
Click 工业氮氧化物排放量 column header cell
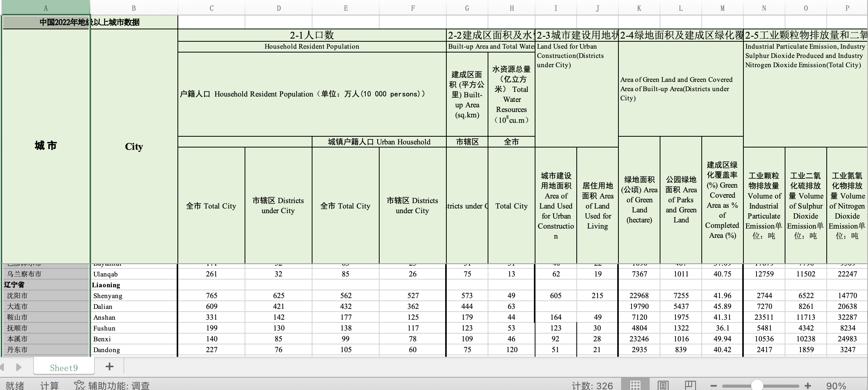847,205
